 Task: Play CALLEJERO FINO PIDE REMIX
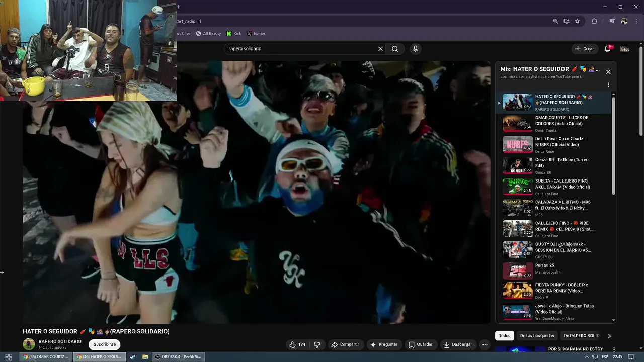coord(553,229)
